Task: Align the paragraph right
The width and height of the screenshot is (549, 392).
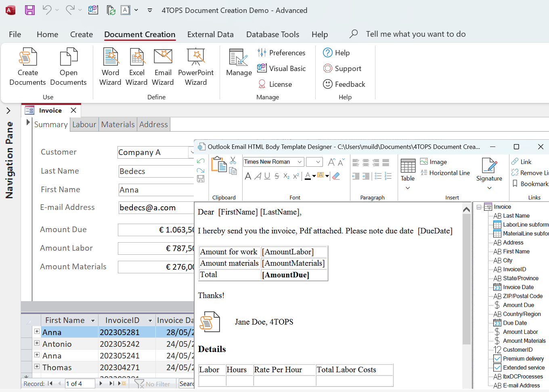Action: tap(376, 162)
